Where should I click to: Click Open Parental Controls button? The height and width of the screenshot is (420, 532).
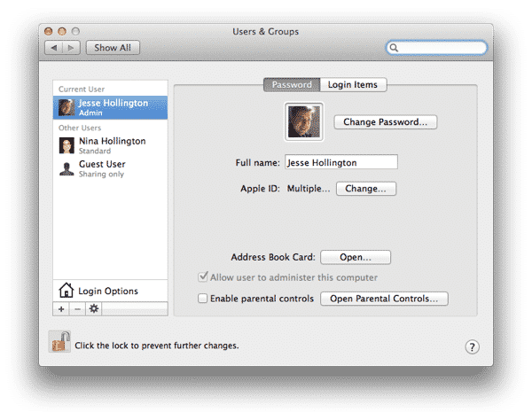point(384,299)
